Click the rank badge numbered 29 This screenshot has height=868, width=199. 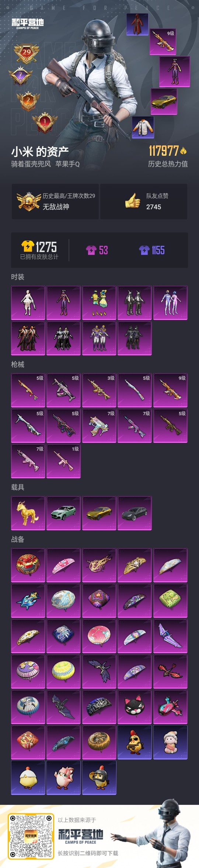click(27, 53)
